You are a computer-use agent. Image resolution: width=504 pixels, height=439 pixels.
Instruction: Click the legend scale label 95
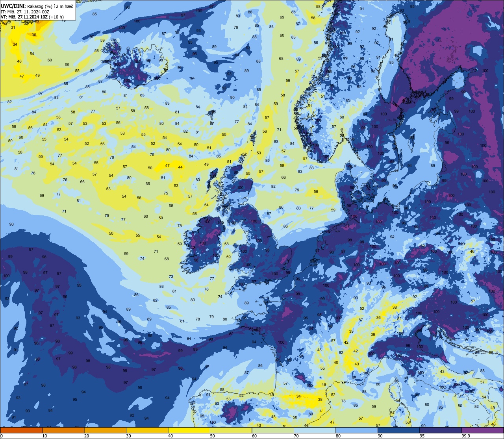[422, 436]
